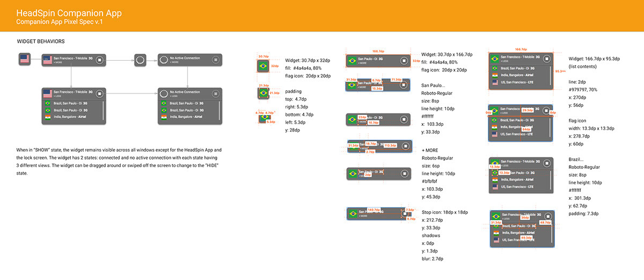Viewport: 644px width, 280px height.
Task: Click Companion App Pixel Spec v.1 subtitle
Action: point(59,22)
